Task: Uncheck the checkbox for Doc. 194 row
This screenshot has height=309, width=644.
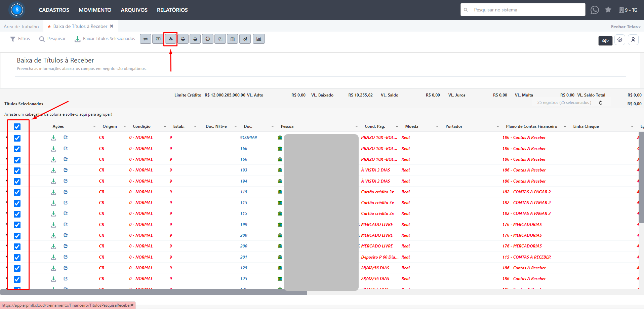Action: (x=17, y=182)
